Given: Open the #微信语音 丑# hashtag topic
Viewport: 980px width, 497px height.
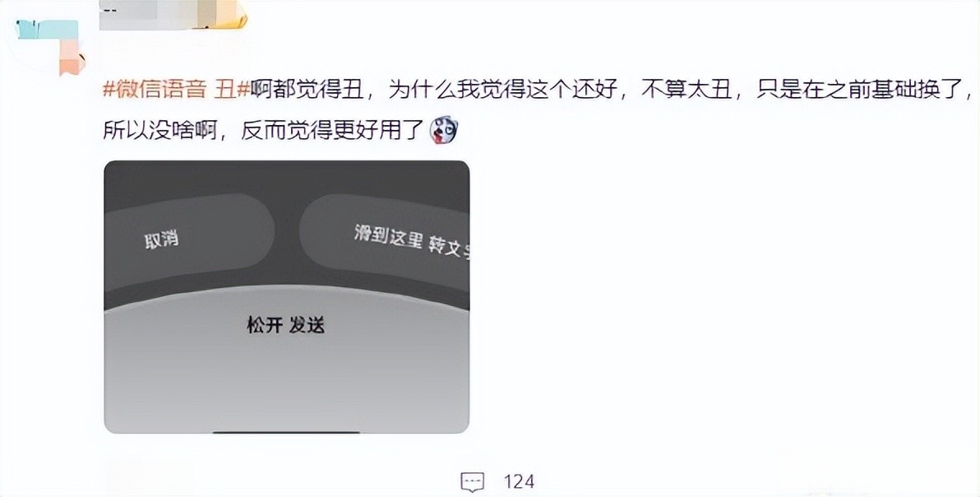Looking at the screenshot, I should click(x=176, y=90).
